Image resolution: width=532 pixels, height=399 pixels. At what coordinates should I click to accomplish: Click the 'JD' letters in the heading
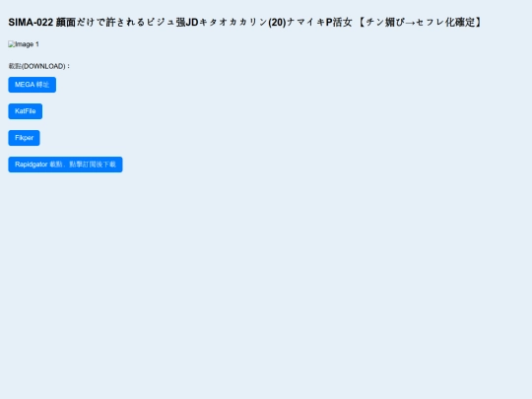[192, 23]
